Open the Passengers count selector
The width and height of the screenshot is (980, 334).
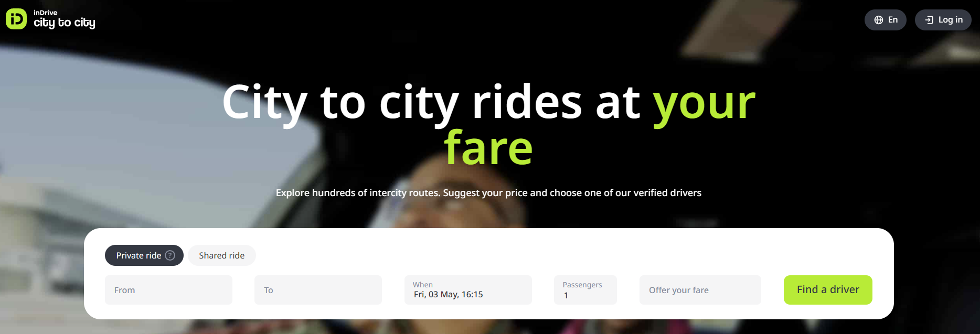click(585, 290)
